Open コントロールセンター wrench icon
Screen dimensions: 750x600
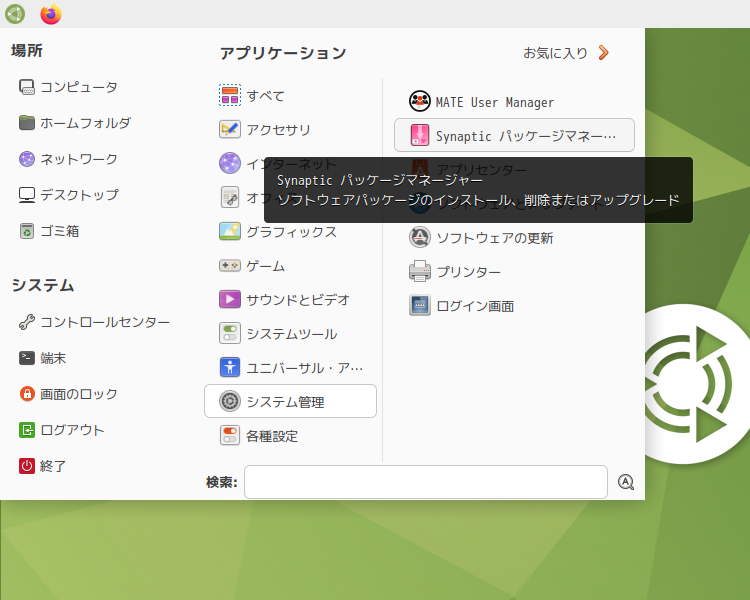click(x=27, y=322)
